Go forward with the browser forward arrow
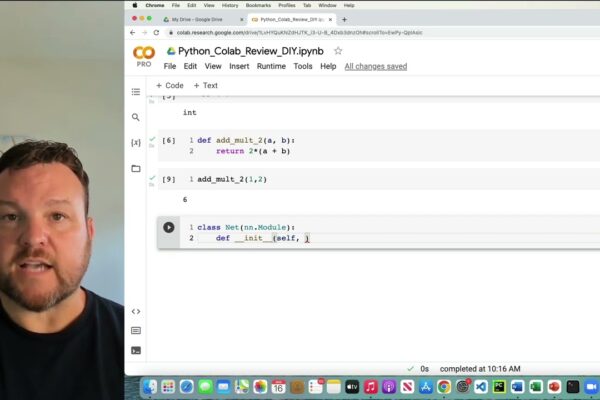The width and height of the screenshot is (600, 400). coord(144,33)
